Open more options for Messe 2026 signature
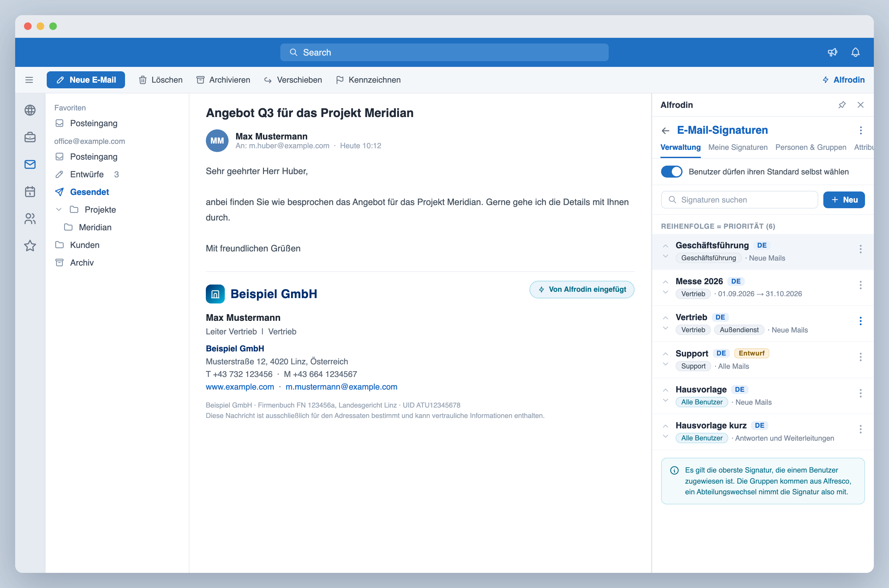 (861, 285)
